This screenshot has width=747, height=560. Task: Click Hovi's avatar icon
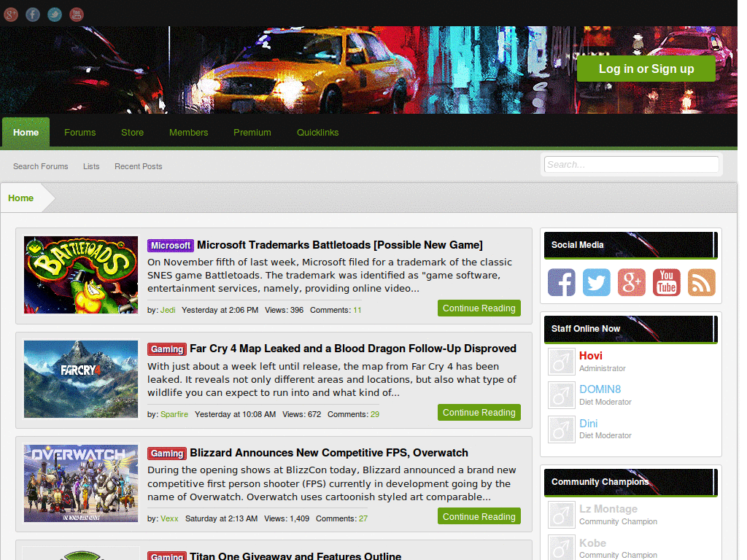coord(561,362)
